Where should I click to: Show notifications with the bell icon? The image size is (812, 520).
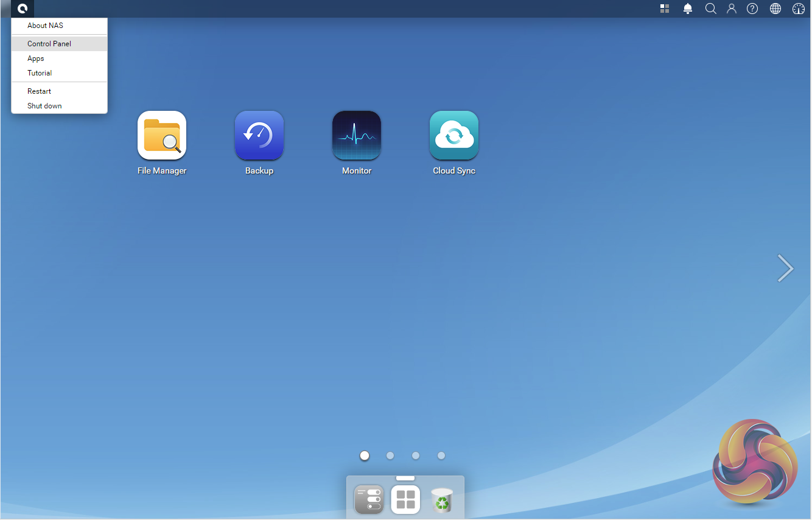[688, 9]
